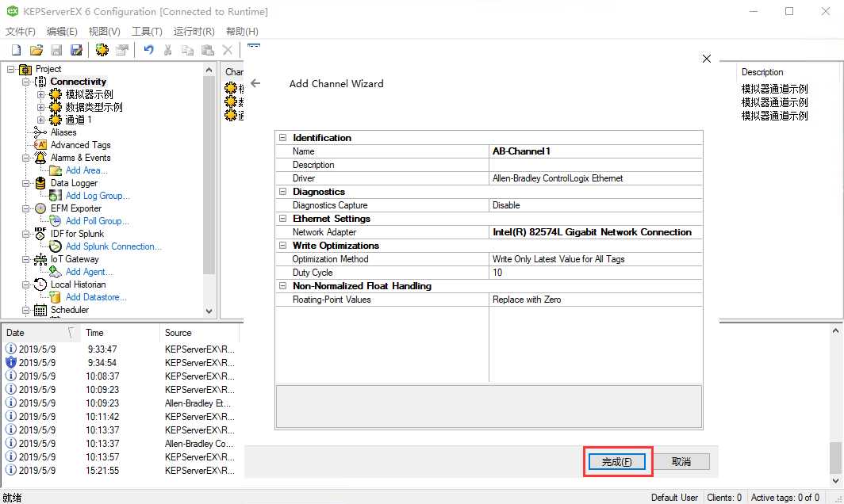Click the empty Description value field

coord(596,165)
